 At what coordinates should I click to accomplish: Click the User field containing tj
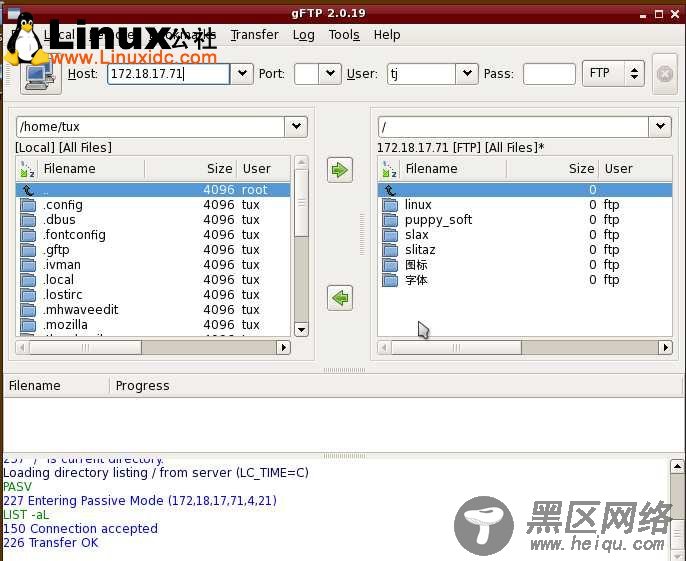click(421, 74)
